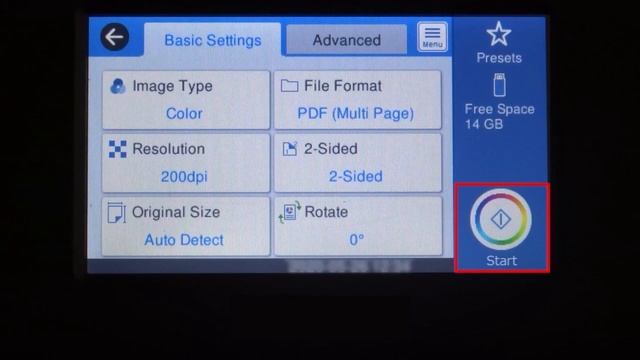
Task: Tap the 'PDF (Multi Page)' value
Action: pos(356,113)
